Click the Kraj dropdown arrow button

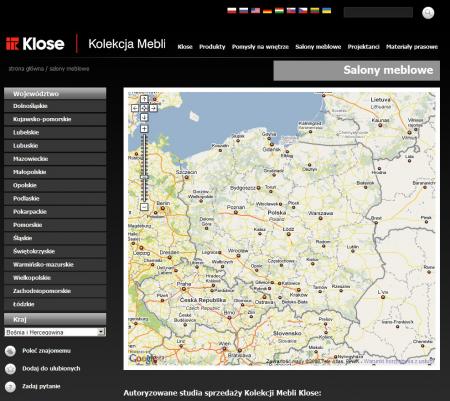coord(101,332)
